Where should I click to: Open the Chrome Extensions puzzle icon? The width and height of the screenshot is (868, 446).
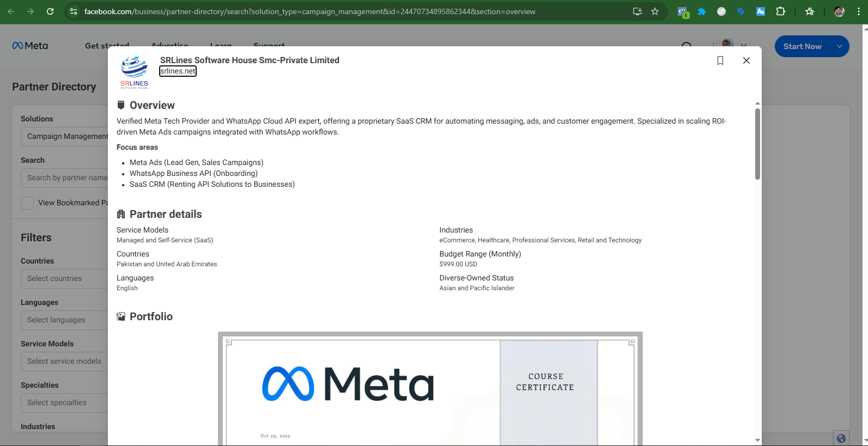click(x=780, y=11)
